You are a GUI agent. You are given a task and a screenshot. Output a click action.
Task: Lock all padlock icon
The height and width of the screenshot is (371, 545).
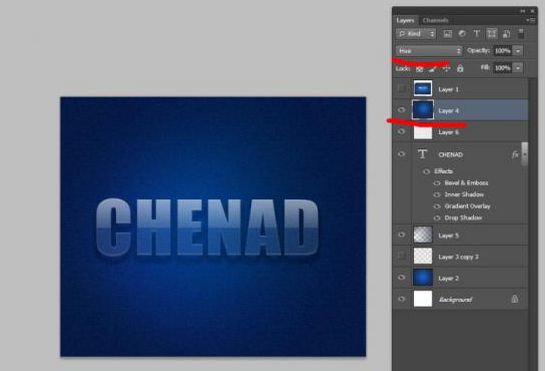[x=460, y=68]
